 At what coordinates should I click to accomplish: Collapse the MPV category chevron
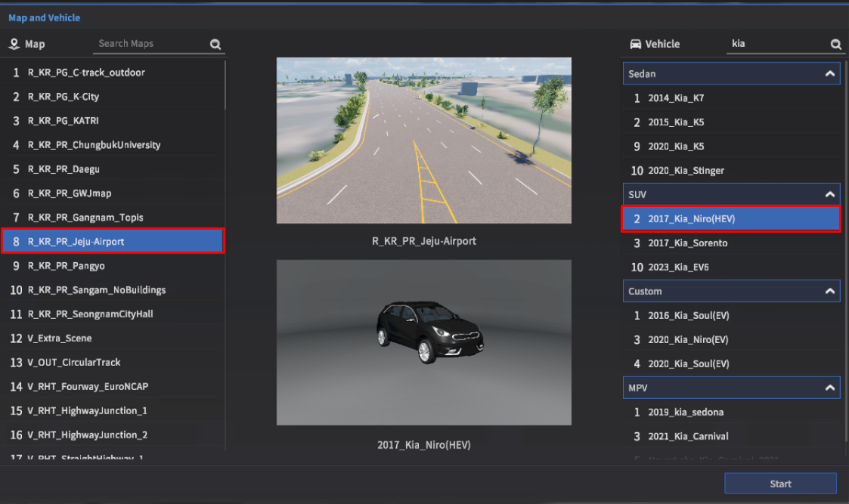pyautogui.click(x=829, y=388)
